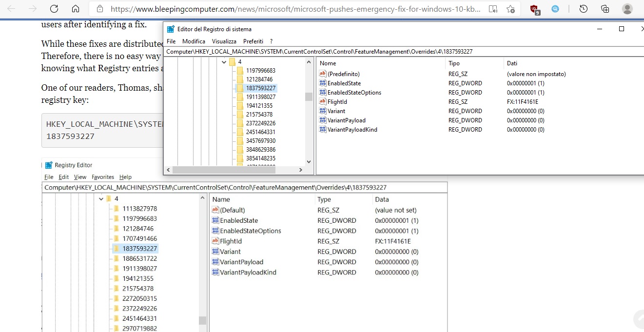
Task: Open the browser history clock icon
Action: [584, 9]
